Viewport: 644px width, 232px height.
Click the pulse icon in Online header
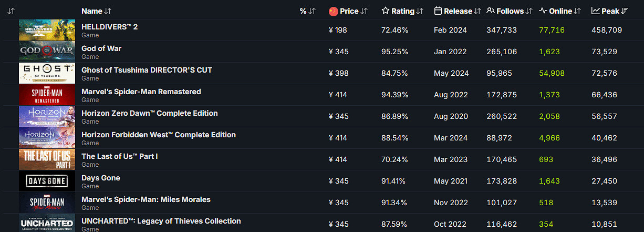click(543, 11)
